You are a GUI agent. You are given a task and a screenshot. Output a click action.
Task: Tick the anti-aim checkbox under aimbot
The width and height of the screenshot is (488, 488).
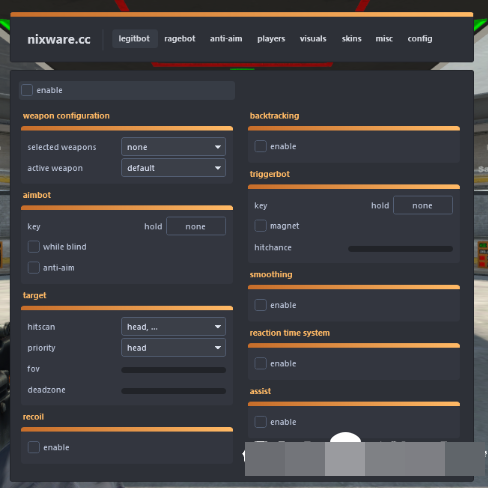[34, 268]
